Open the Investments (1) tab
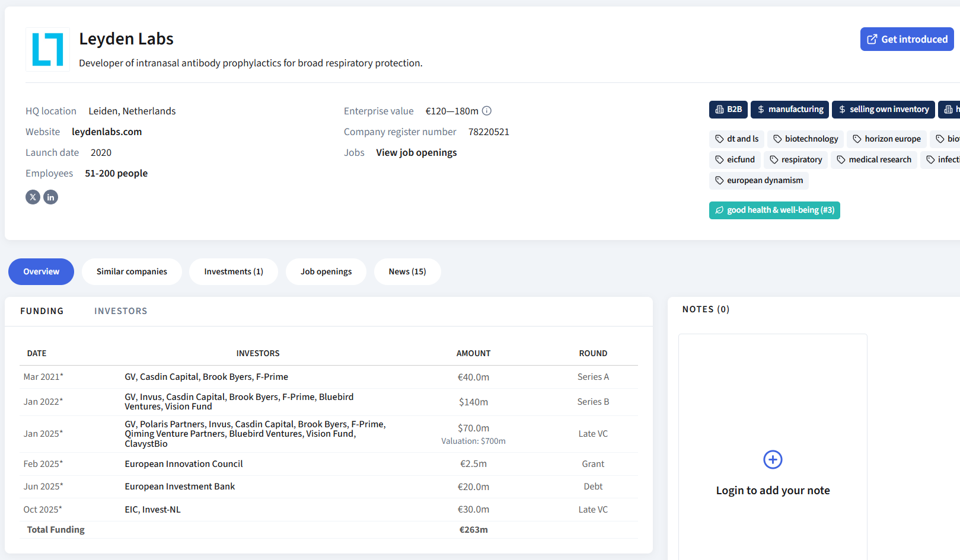 pyautogui.click(x=234, y=272)
